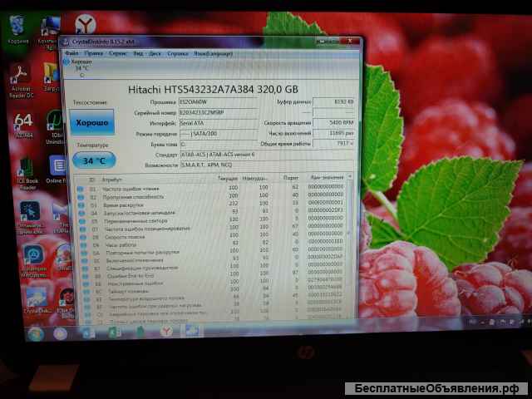
Task: Open the Downloads (Загрузки) folder shortcut
Action: (52, 77)
